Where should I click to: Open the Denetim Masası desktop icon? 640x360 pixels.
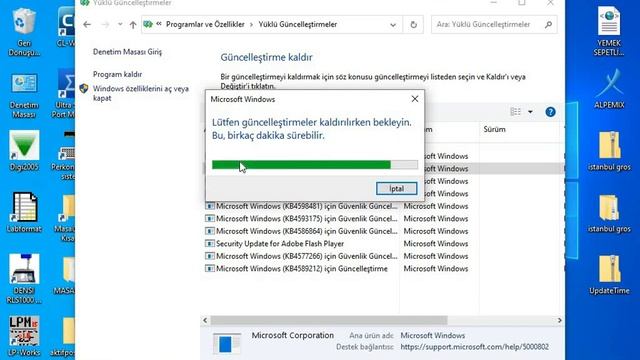point(24,96)
